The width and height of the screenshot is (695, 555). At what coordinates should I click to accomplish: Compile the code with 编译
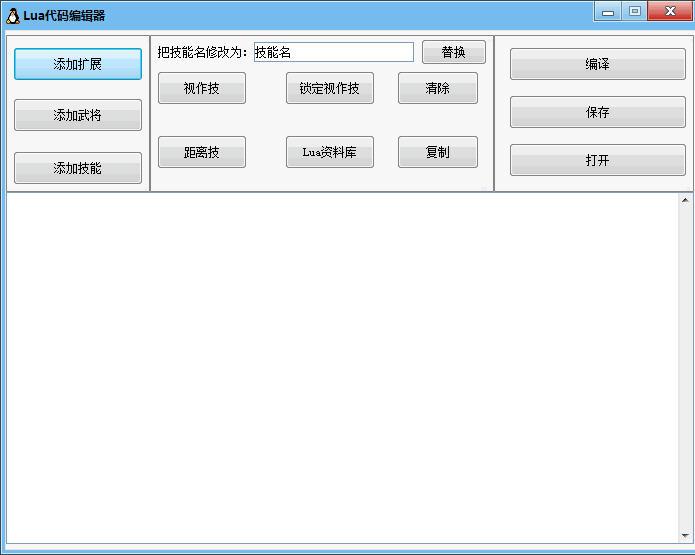[x=597, y=64]
